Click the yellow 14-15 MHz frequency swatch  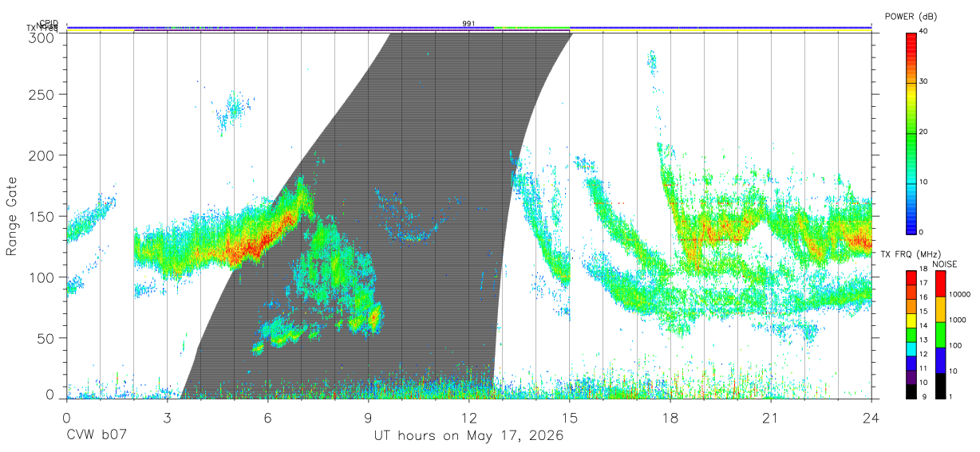(911, 320)
